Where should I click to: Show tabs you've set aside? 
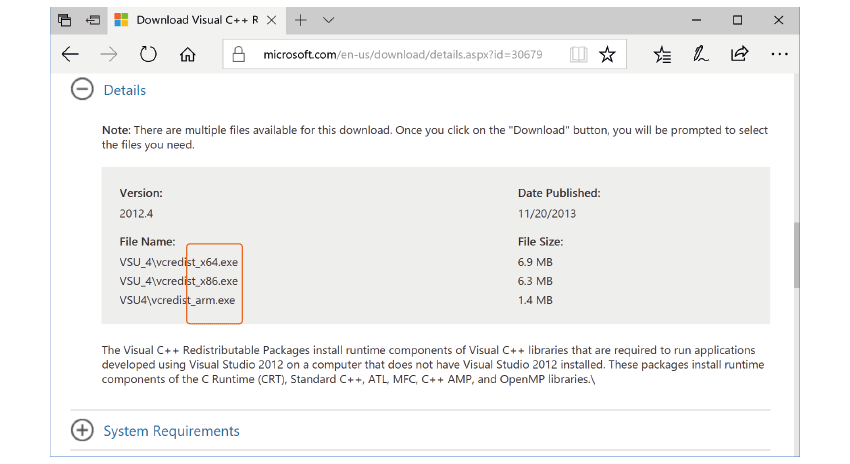tap(65, 20)
